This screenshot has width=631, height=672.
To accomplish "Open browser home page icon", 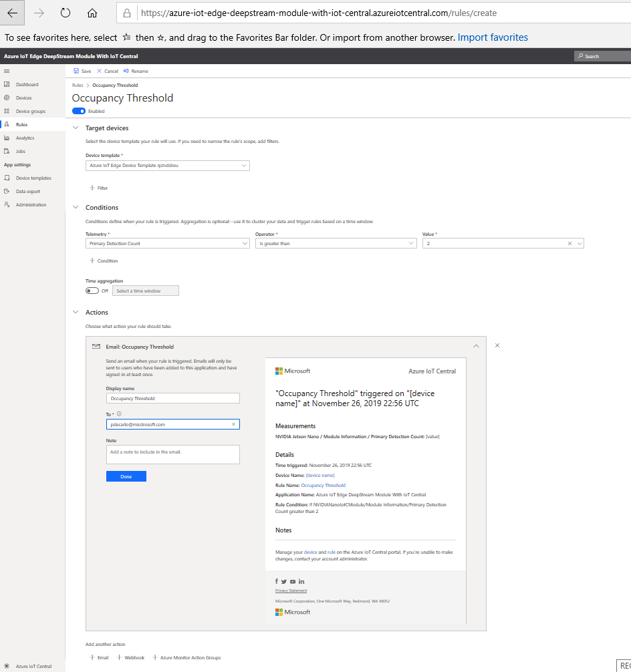I will pos(92,13).
